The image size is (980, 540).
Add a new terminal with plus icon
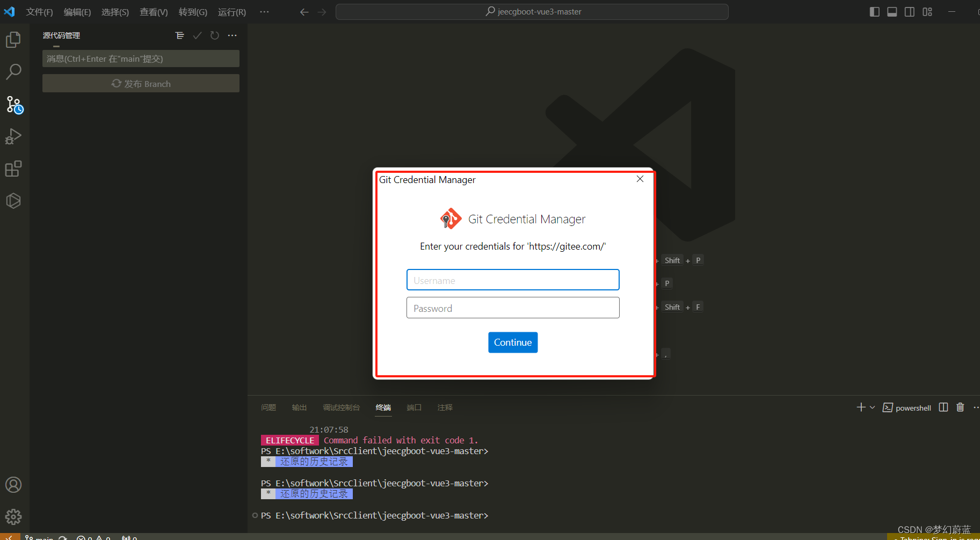(x=861, y=407)
